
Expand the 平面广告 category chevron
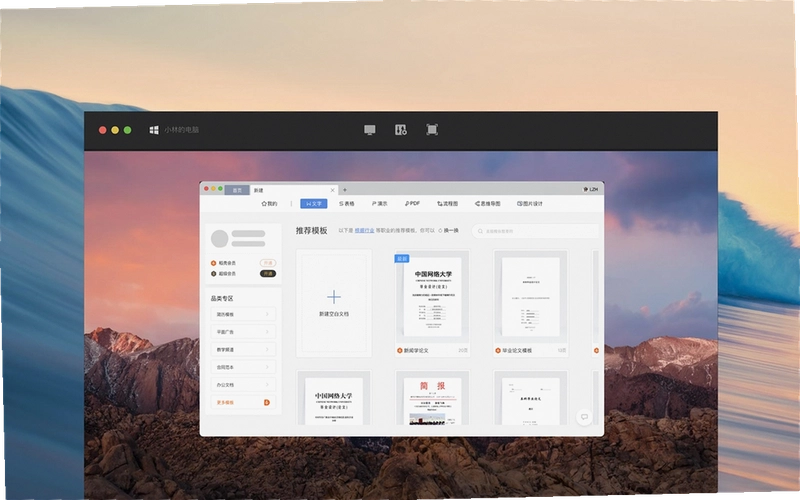[267, 332]
